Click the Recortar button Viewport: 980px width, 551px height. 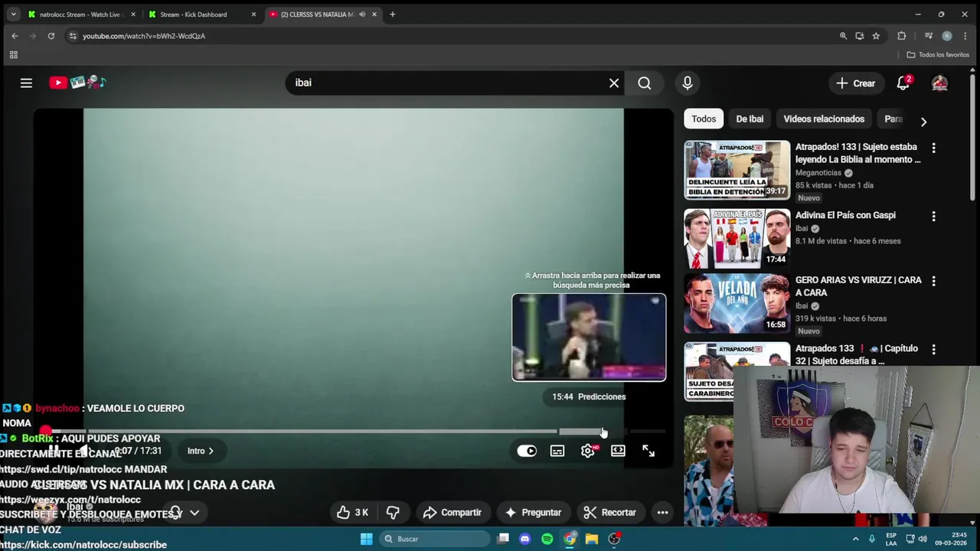click(609, 513)
